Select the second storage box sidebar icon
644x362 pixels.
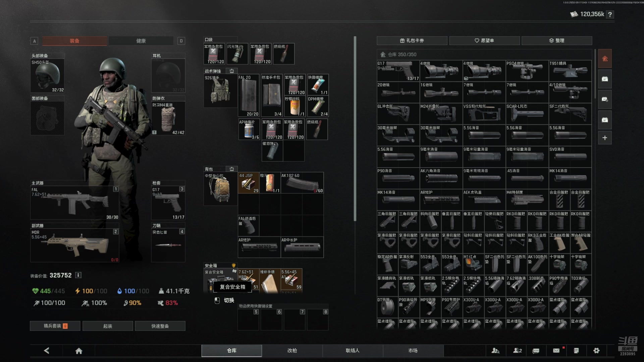coord(605,79)
